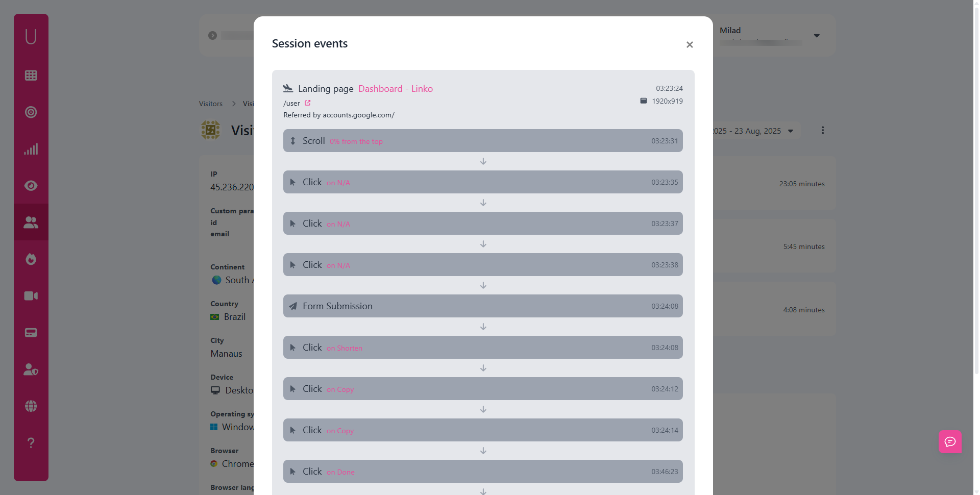Open the websites globe icon in sidebar

pyautogui.click(x=31, y=406)
